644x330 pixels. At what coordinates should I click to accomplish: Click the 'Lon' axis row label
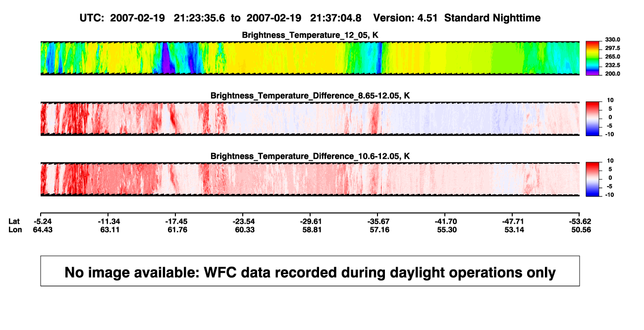[x=15, y=230]
